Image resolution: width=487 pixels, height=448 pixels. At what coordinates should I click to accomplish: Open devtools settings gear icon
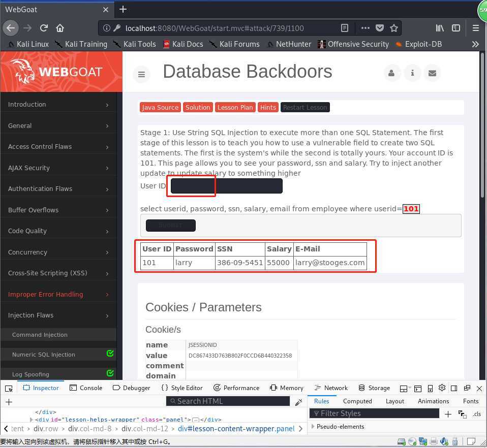pos(442,388)
